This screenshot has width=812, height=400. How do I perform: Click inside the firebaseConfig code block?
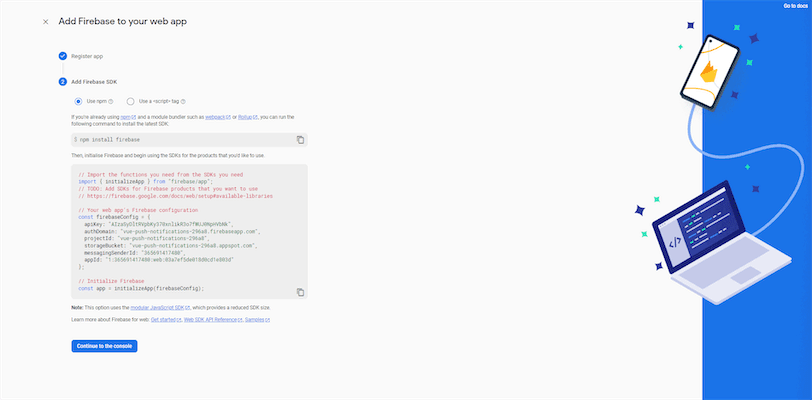pos(189,232)
